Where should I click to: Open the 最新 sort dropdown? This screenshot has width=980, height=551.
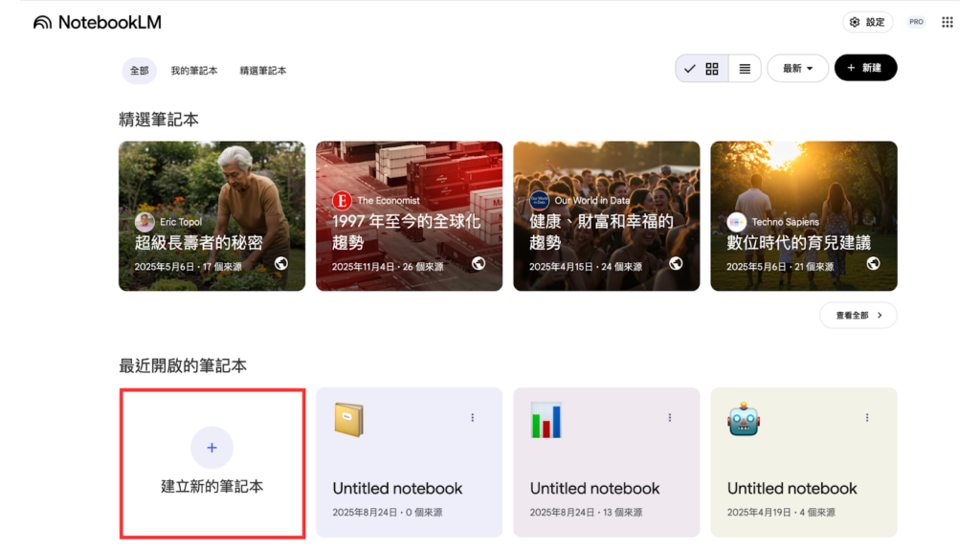coord(797,69)
